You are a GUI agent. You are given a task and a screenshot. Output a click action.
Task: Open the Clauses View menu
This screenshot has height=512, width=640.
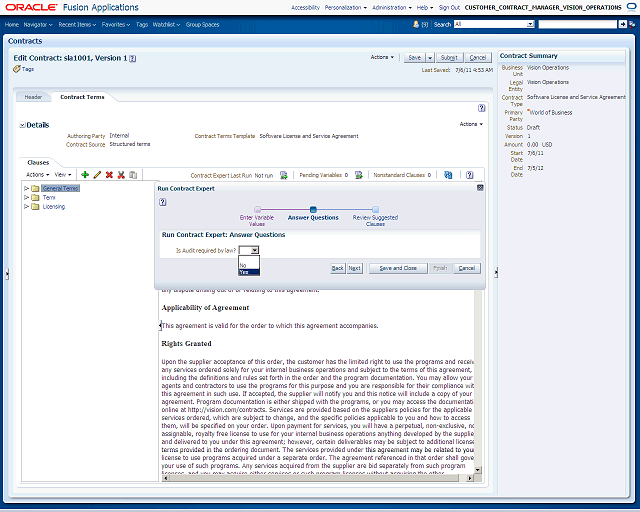[x=63, y=175]
